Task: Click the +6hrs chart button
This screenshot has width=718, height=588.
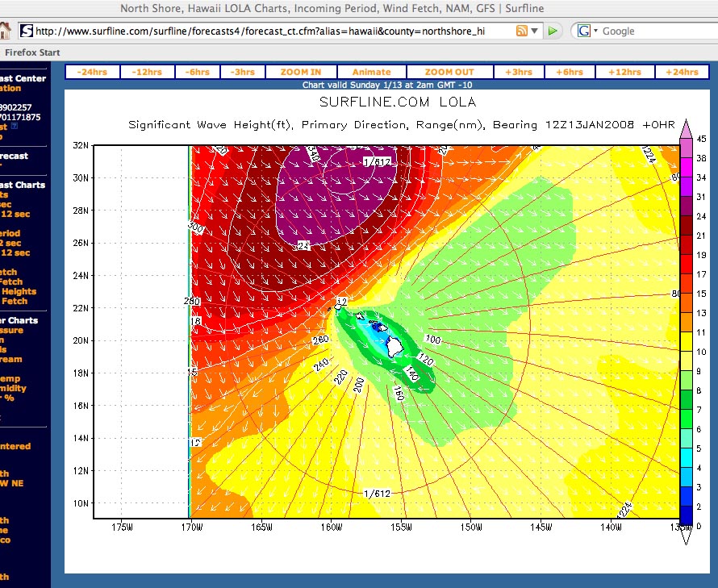Action: click(570, 72)
